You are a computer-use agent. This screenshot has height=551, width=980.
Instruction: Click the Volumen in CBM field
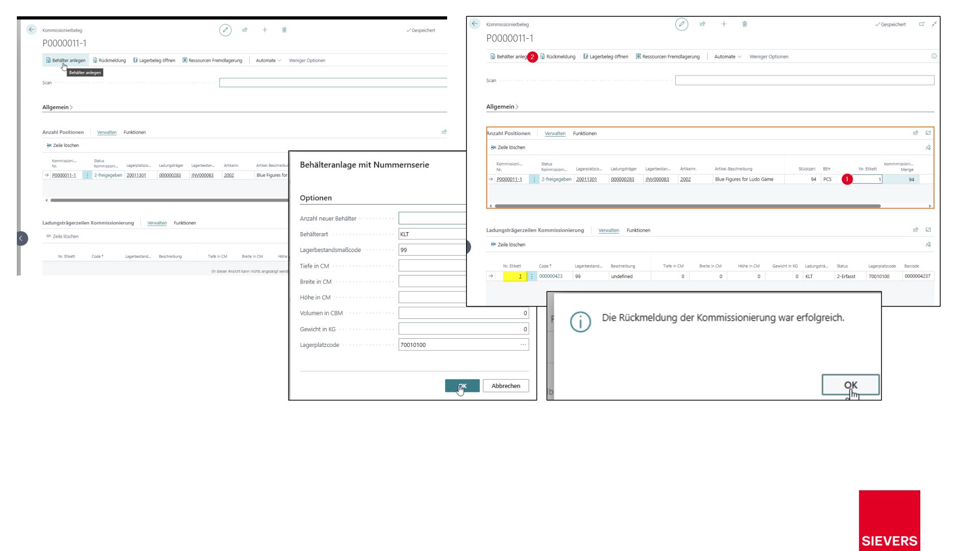pyautogui.click(x=463, y=313)
